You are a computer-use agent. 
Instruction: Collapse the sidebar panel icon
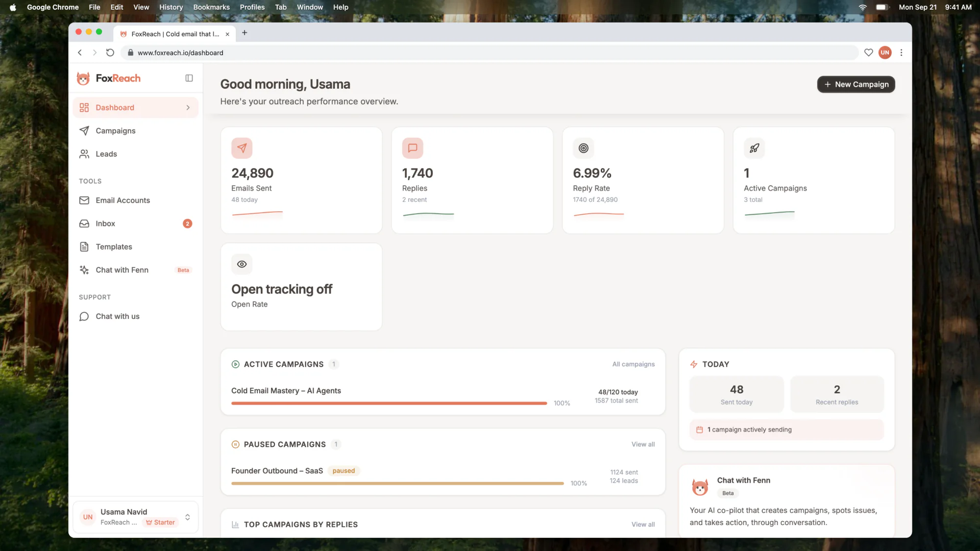tap(189, 78)
